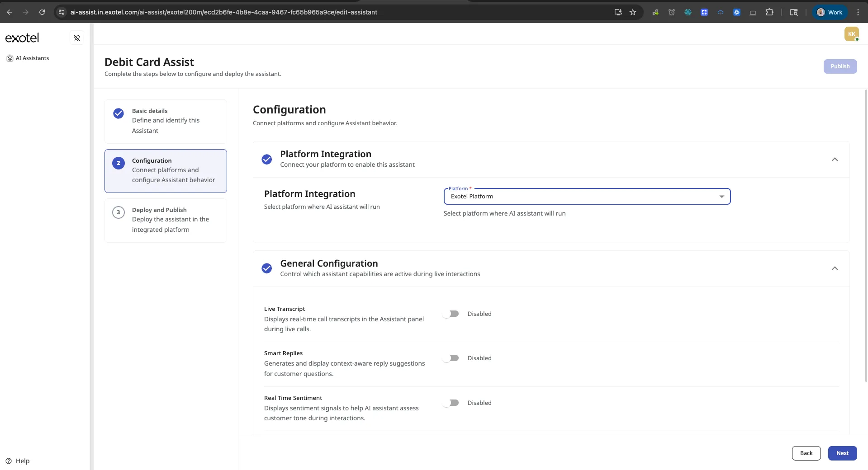The image size is (868, 470).
Task: Click the Publish button
Action: (x=840, y=66)
